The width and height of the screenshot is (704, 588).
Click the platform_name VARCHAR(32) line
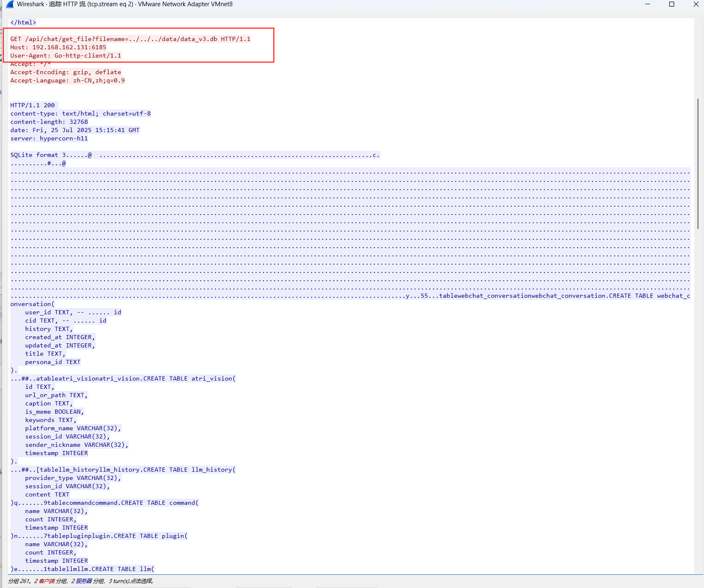(x=73, y=428)
